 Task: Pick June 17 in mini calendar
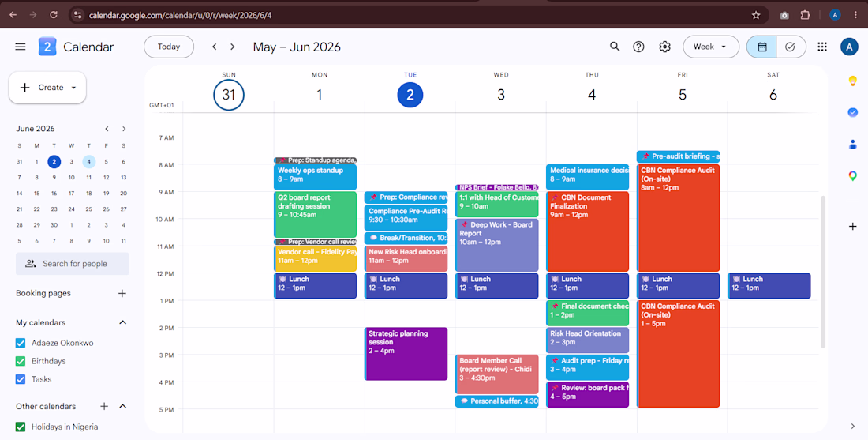point(71,194)
